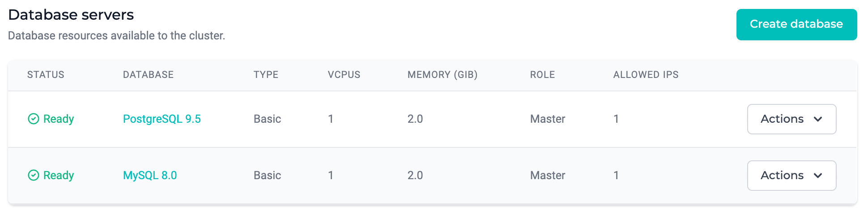Click Ready status text of MySQL row
868x215 pixels.
point(59,175)
